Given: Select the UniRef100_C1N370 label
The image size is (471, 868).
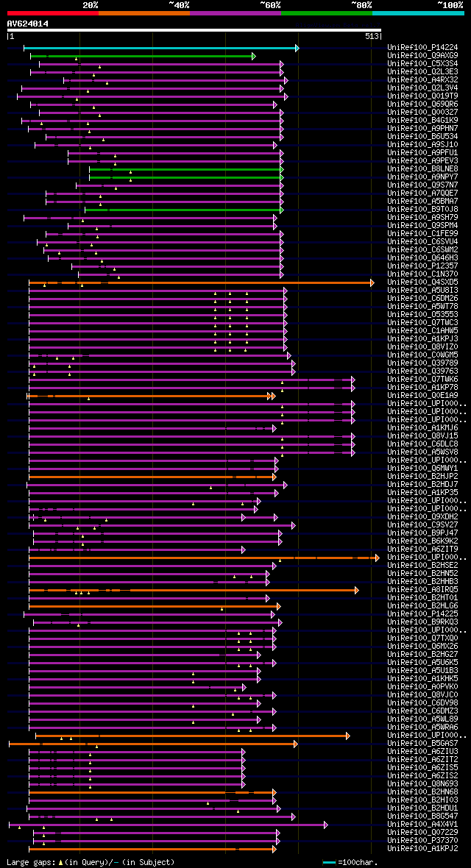Looking at the screenshot, I should point(422,274).
